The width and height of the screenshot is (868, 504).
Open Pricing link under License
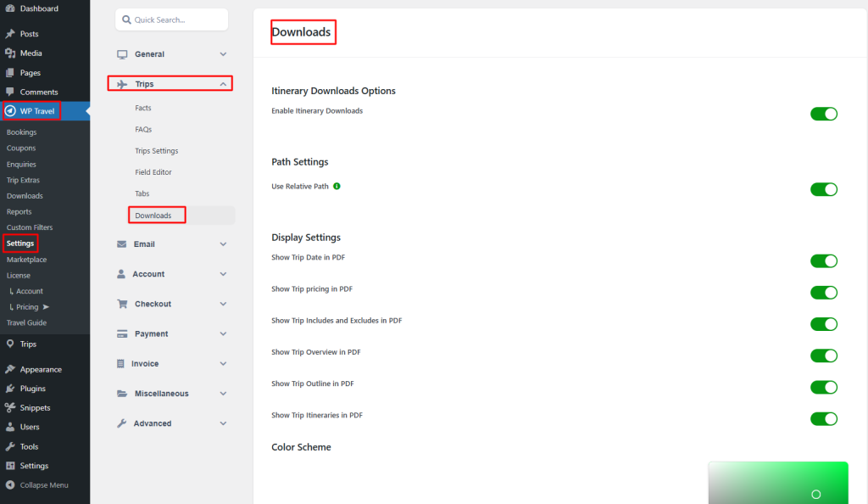[27, 307]
